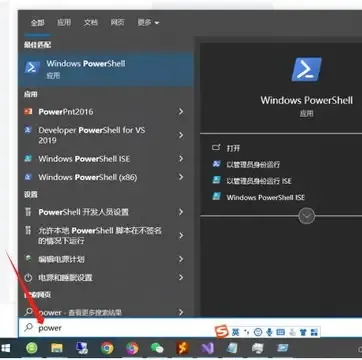
Task: Open soft keyboard in Sogou IME bar
Action: point(281,332)
